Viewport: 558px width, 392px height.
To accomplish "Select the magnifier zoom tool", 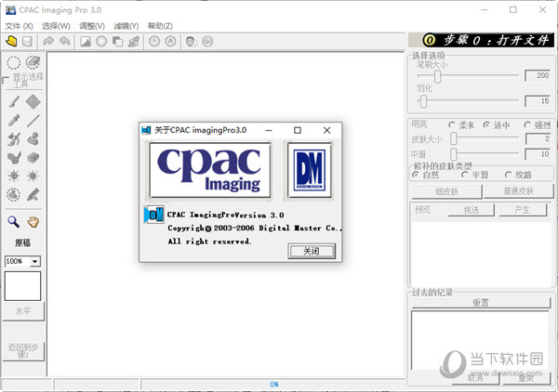I will [14, 222].
